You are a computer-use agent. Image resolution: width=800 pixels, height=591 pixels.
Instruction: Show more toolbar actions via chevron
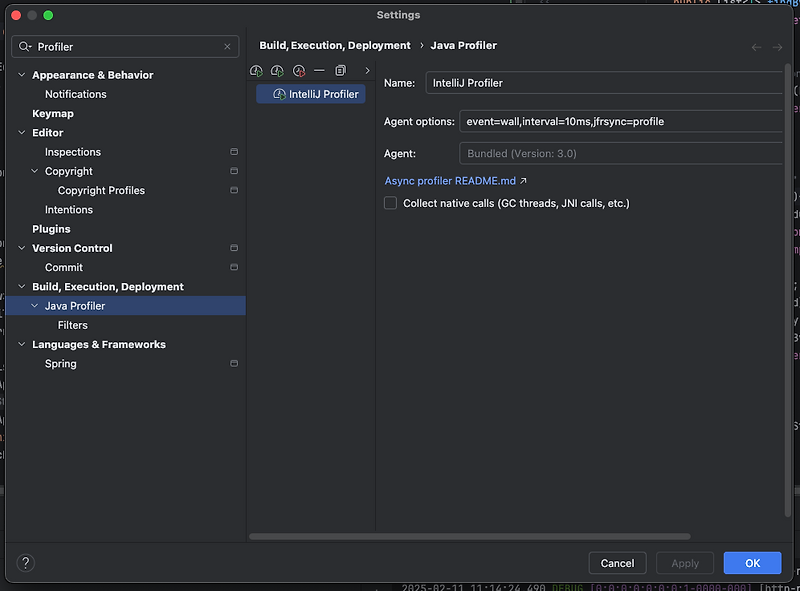pos(367,71)
